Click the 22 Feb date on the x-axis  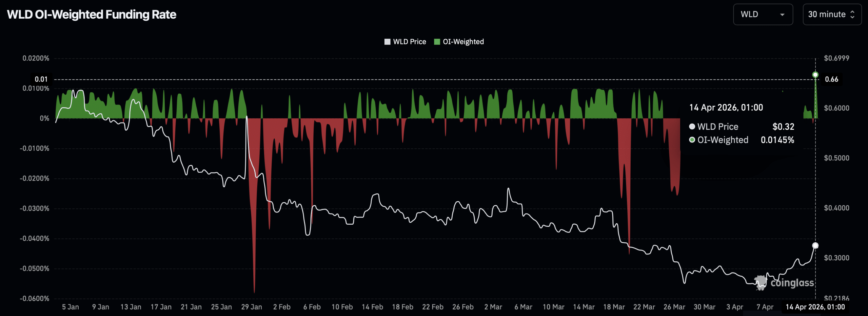[x=433, y=307]
